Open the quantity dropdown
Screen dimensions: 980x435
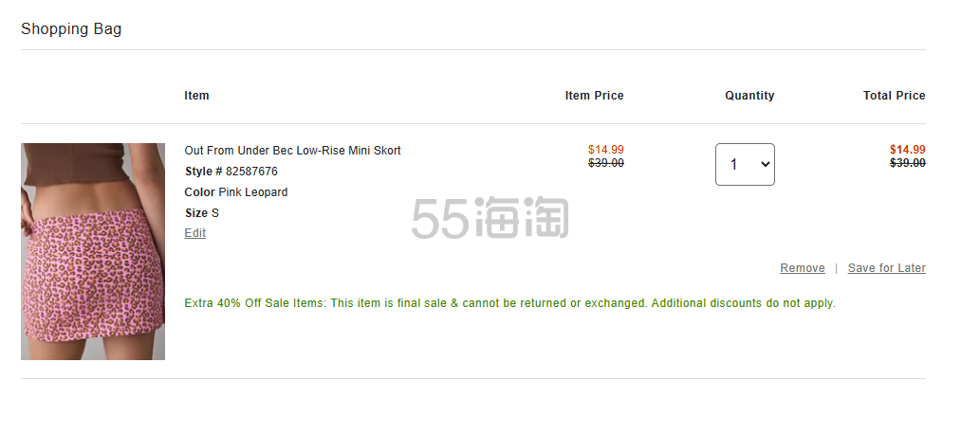tap(745, 165)
